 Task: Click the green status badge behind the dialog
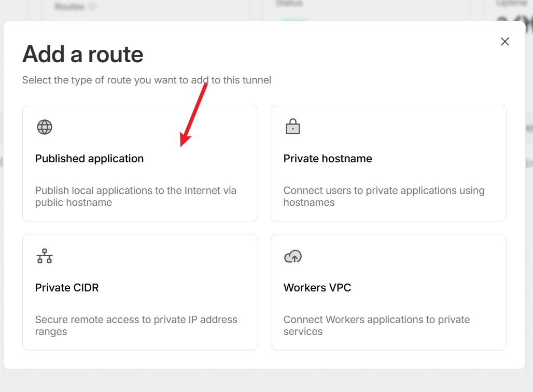tap(293, 20)
